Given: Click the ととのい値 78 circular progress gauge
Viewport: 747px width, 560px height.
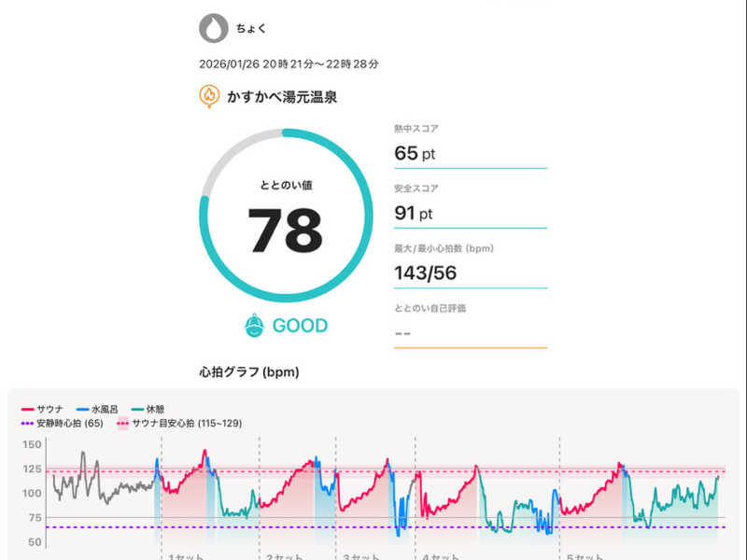Looking at the screenshot, I should pos(286,215).
